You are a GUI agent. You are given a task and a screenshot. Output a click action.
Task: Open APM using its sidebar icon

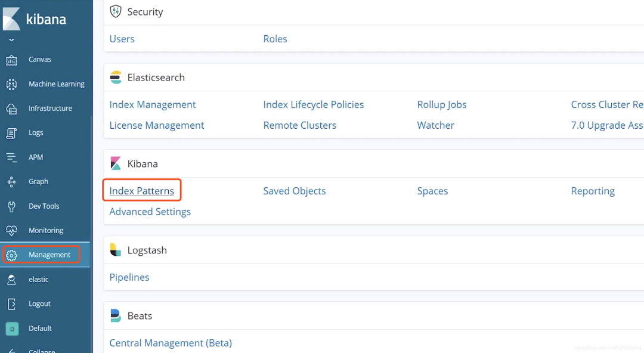click(x=11, y=157)
